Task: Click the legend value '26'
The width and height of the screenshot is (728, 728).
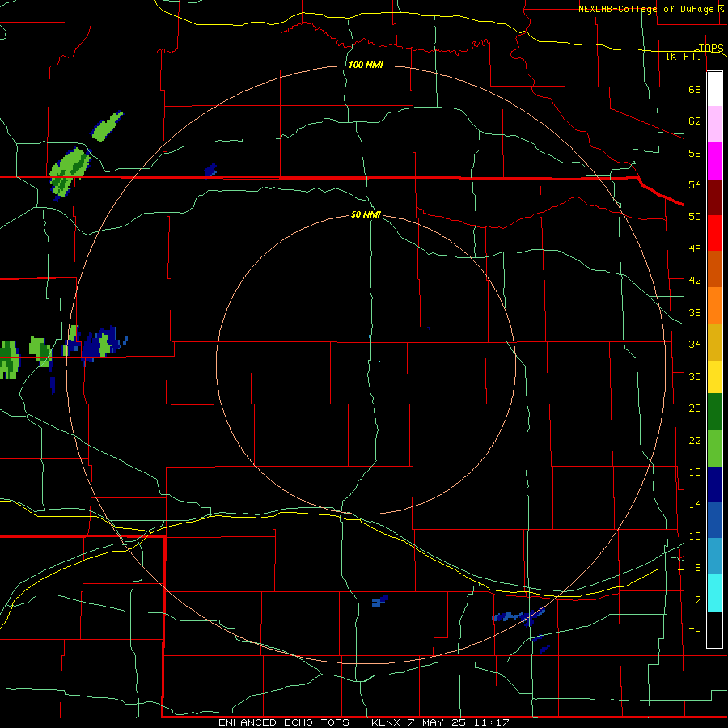Action: pyautogui.click(x=695, y=408)
